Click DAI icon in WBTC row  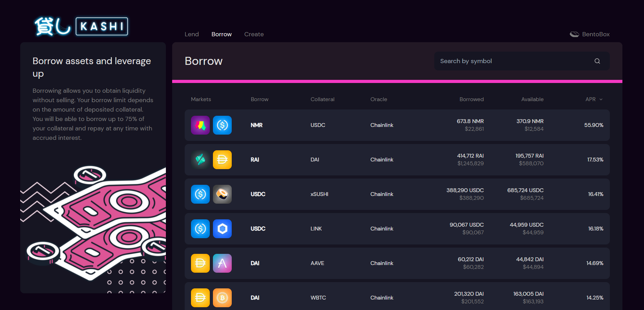point(200,298)
